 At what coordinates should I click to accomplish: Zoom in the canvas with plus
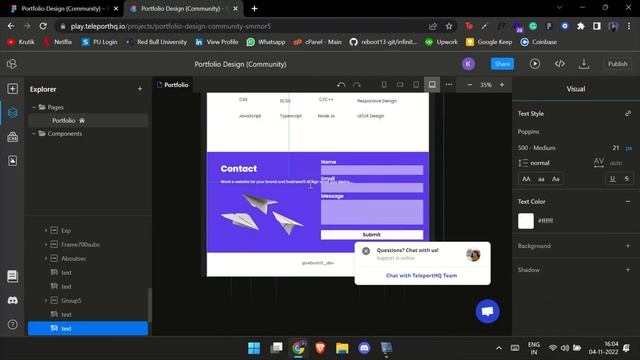[502, 84]
